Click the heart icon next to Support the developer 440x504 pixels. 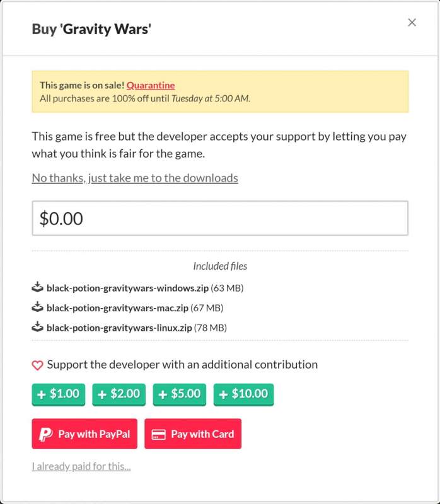coord(37,365)
